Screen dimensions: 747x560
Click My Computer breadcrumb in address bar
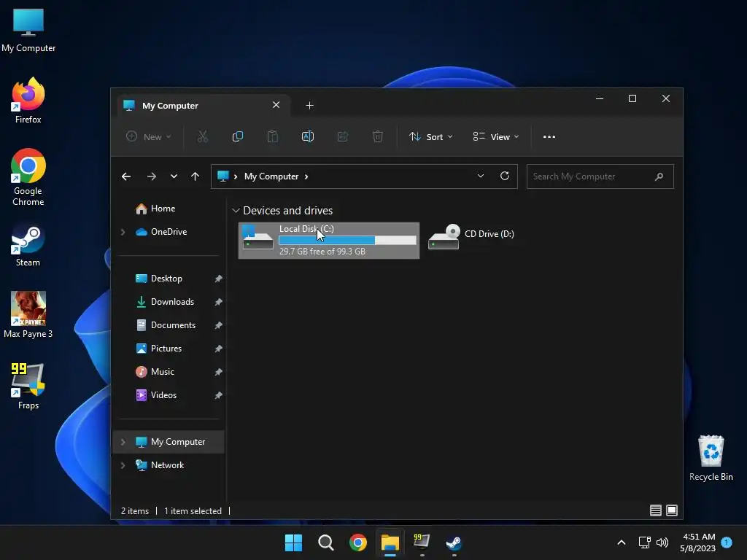coord(271,176)
